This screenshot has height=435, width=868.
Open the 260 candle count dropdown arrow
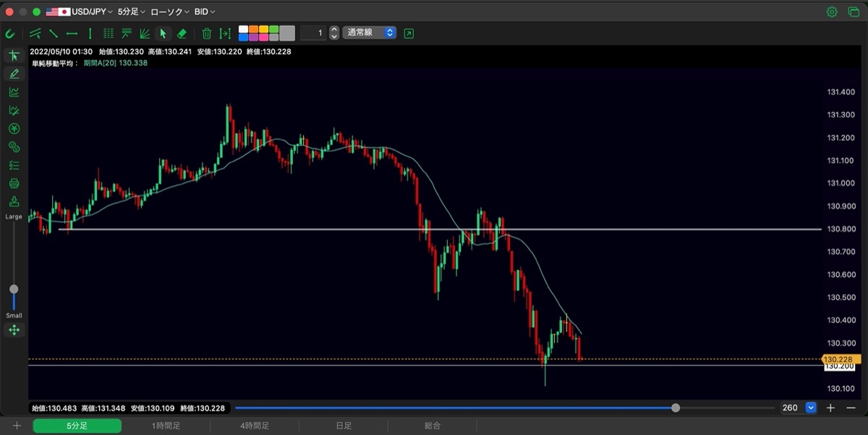click(811, 408)
